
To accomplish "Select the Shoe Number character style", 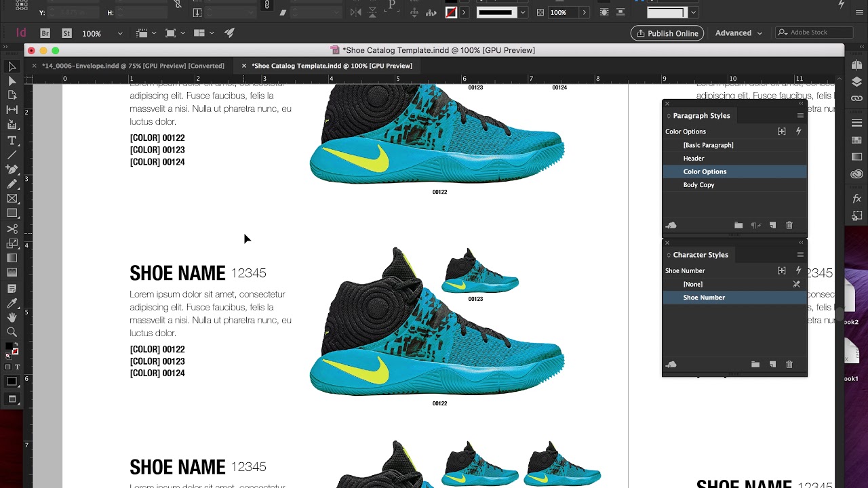I will click(734, 298).
